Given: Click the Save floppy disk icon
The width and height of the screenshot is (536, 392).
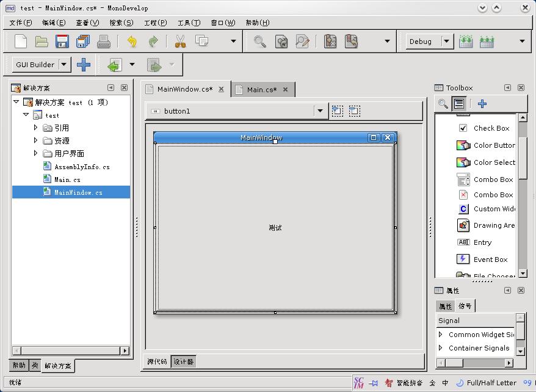Looking at the screenshot, I should 62,42.
